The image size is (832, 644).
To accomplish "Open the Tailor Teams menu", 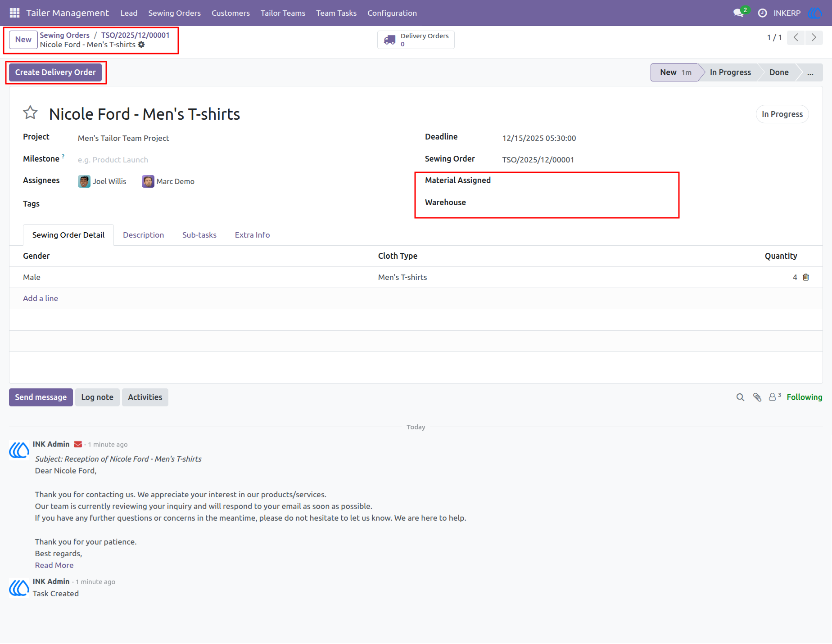I will coord(283,13).
